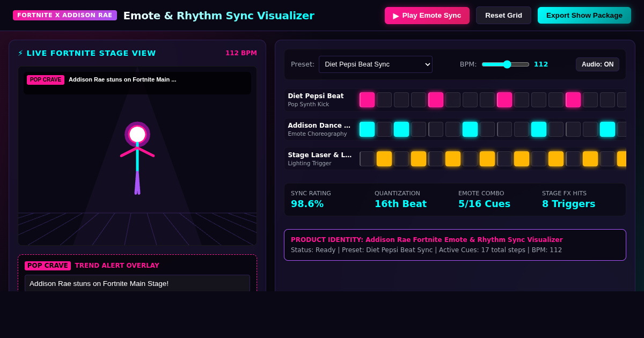Click the Emote & Rhythm Sync Visualizer title
Image resolution: width=644 pixels, height=338 pixels.
[219, 16]
